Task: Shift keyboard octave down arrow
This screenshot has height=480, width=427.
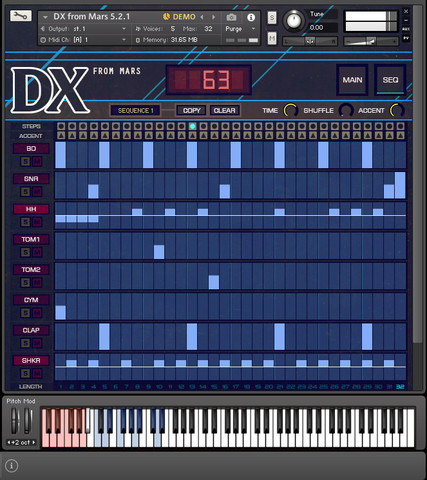Action: [x=9, y=443]
